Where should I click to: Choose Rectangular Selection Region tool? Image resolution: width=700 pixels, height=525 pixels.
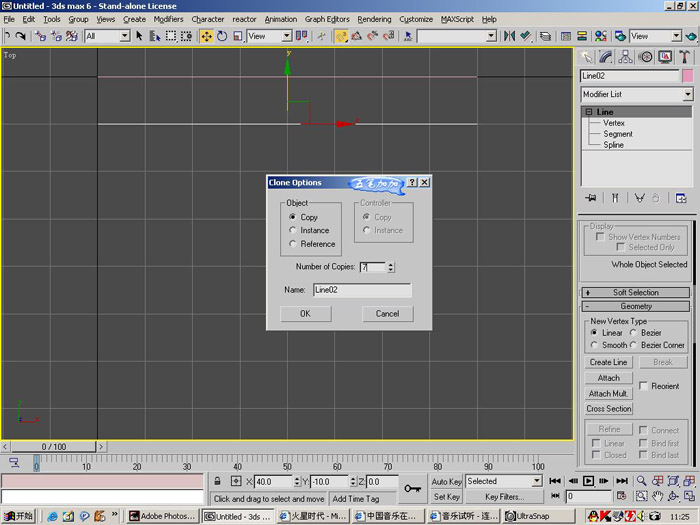click(x=171, y=36)
